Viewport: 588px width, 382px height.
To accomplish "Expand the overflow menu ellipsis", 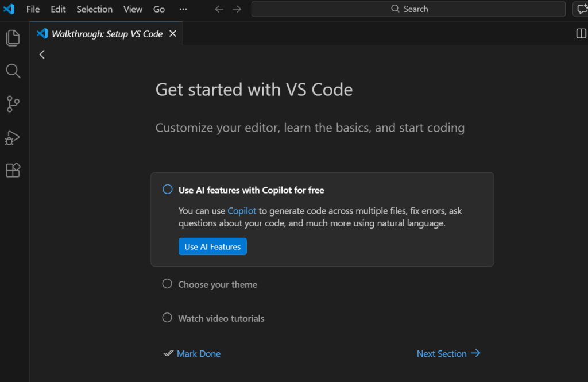I will pos(183,9).
